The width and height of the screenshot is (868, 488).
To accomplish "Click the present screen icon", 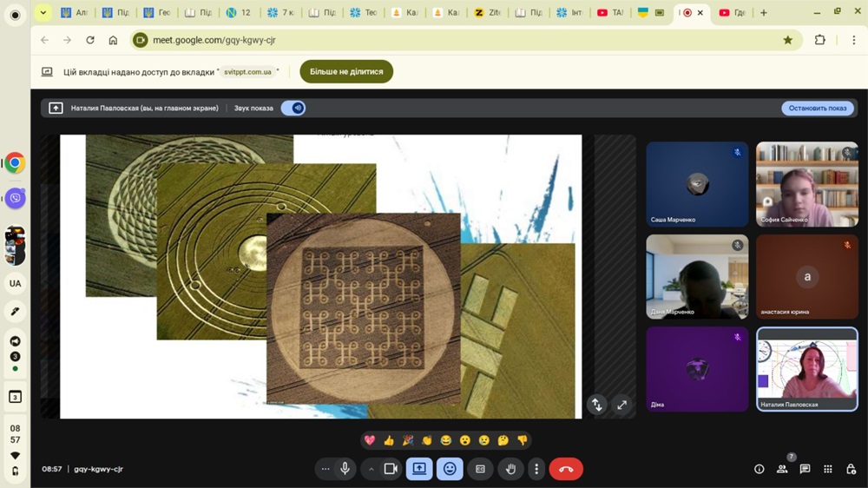I will pos(419,469).
